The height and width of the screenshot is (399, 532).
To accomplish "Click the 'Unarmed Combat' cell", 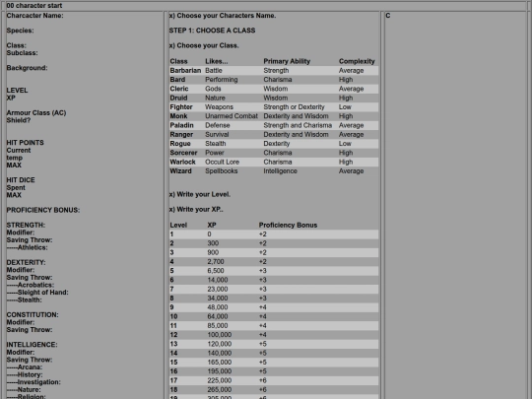I will (x=232, y=116).
